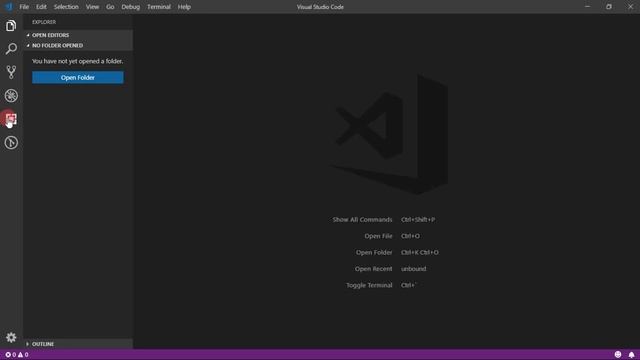Collapse the Open Editors section
Image resolution: width=640 pixels, height=360 pixels.
(78, 35)
